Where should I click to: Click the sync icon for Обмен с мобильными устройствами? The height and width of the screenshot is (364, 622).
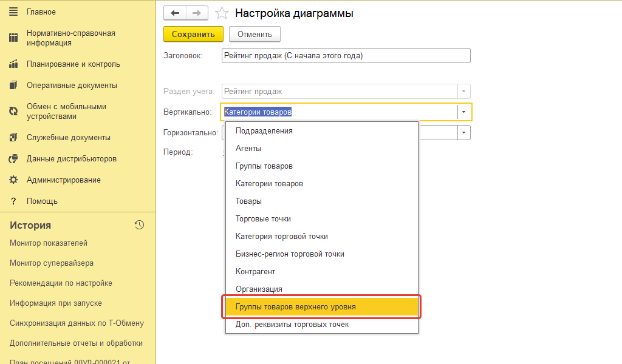tap(13, 111)
